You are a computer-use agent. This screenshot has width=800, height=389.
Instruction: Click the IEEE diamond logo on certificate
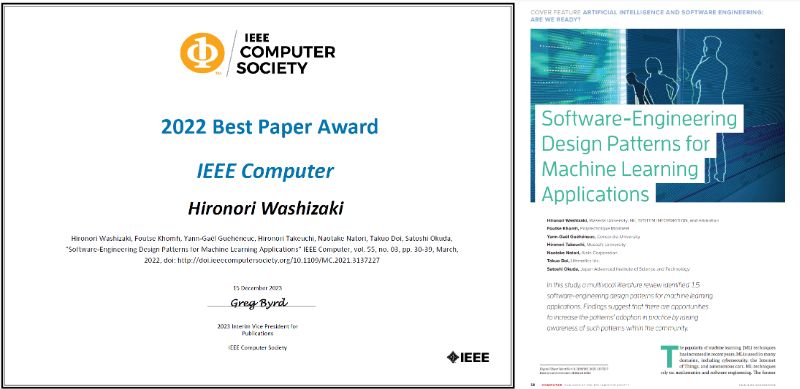(x=468, y=357)
